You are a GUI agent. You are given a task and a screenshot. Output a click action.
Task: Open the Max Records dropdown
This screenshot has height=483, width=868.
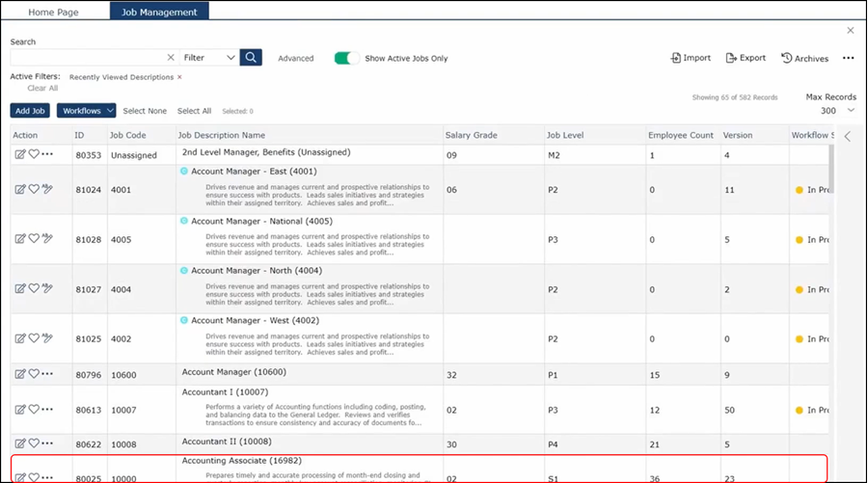point(849,110)
